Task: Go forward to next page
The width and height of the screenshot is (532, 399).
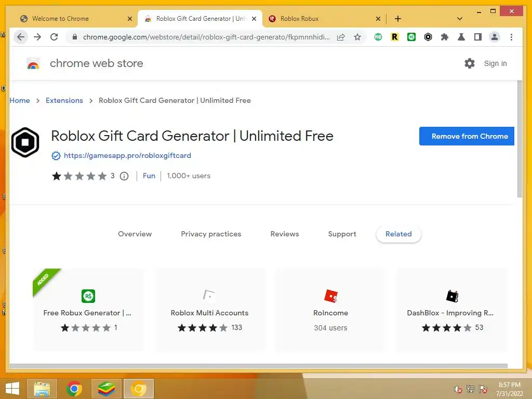Action: (x=37, y=37)
